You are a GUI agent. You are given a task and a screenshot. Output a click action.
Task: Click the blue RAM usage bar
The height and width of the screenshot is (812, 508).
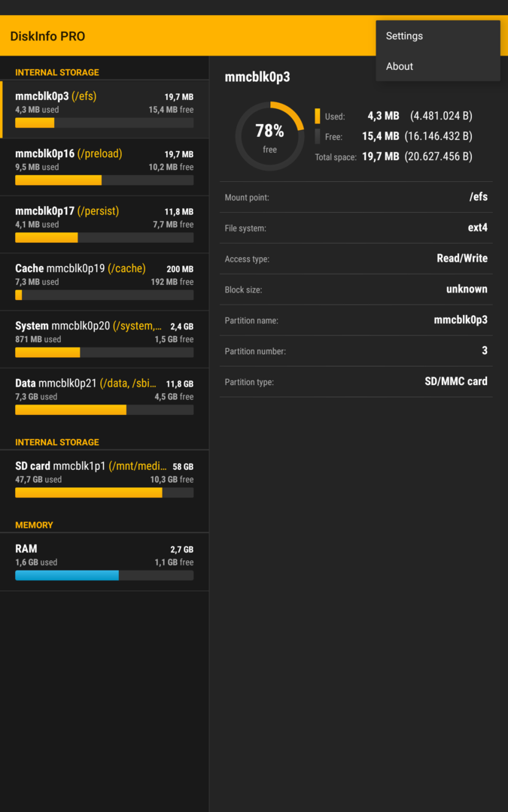(67, 575)
